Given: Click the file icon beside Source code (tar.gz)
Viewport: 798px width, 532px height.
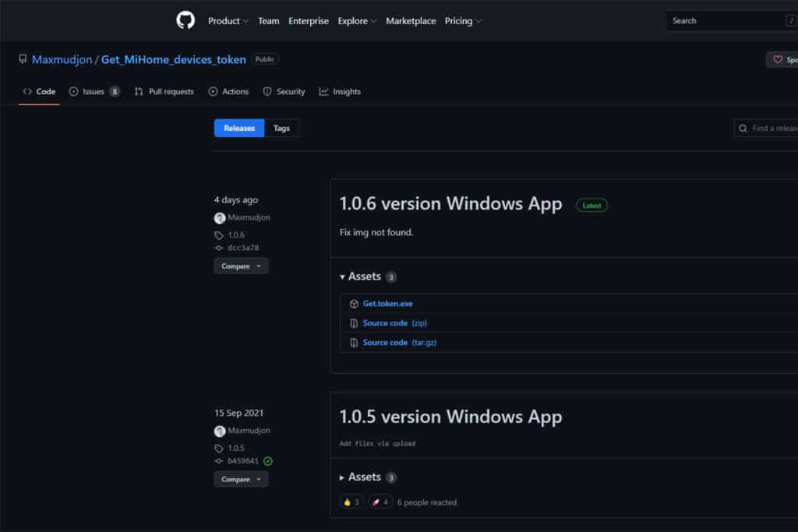Looking at the screenshot, I should [x=354, y=342].
